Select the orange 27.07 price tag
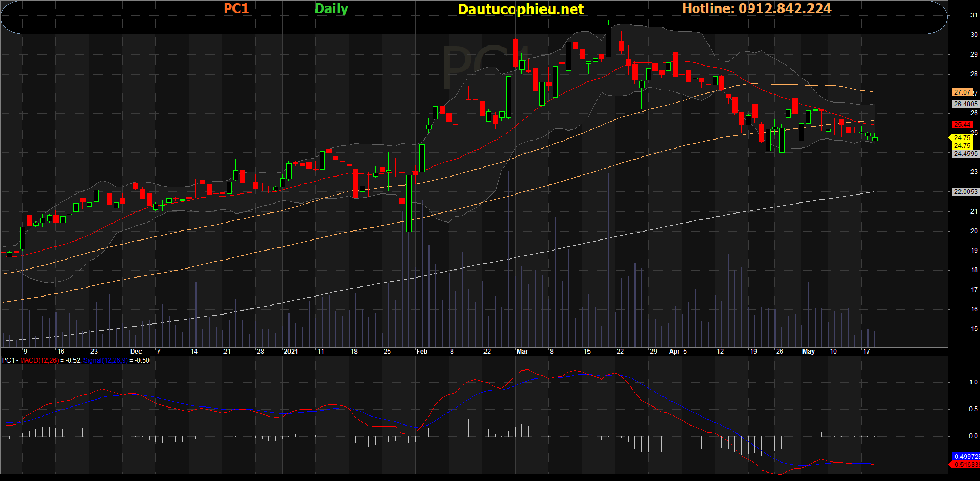The width and height of the screenshot is (980, 481). 962,92
